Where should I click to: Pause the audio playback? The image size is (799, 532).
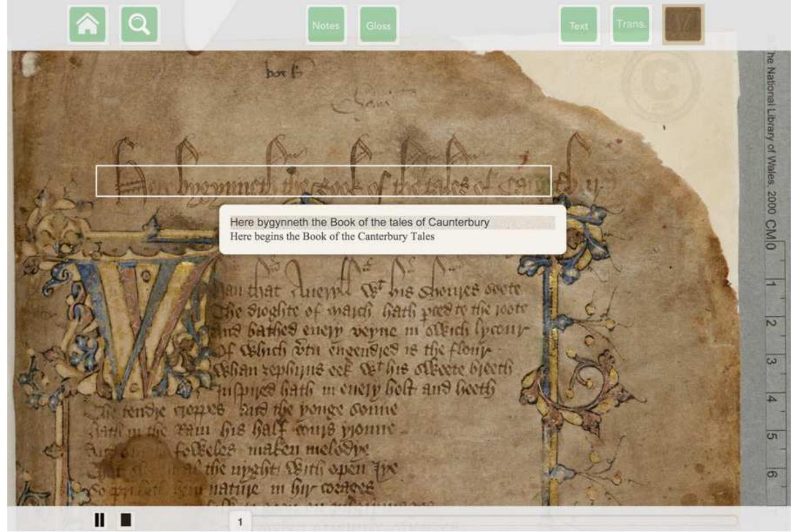click(x=100, y=520)
